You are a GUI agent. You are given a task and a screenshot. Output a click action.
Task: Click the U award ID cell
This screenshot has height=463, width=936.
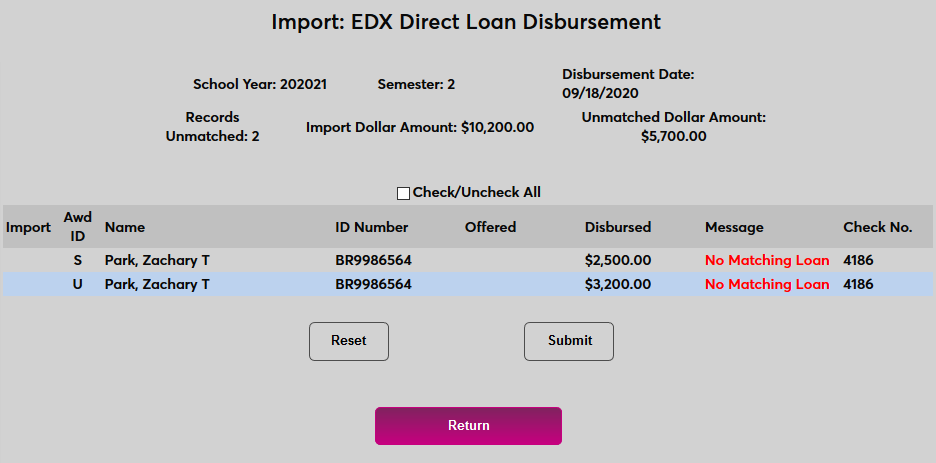tap(77, 284)
